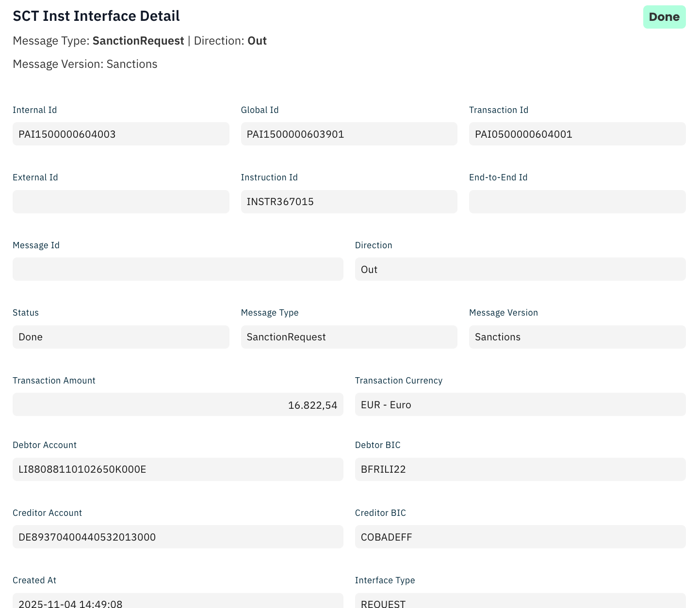Viewport: 700px width, 608px height.
Task: Focus the Interface Type field showing REQUEST
Action: point(520,601)
